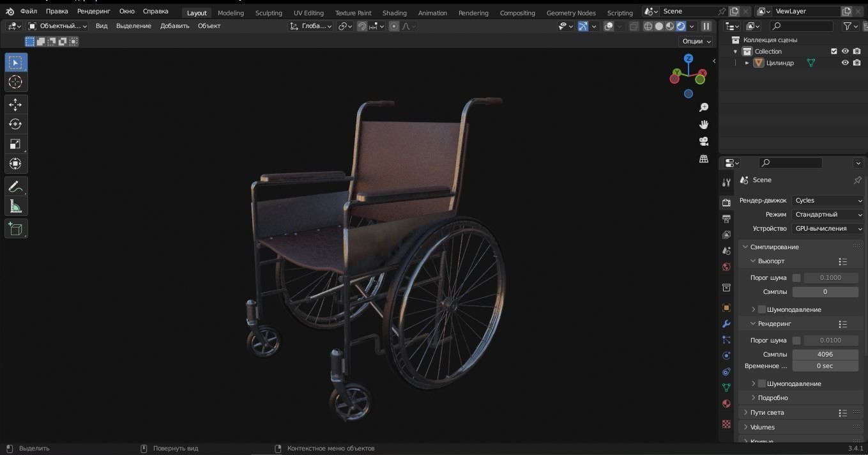Switch to the UV Editing workspace tab
The image size is (868, 455).
(x=308, y=13)
